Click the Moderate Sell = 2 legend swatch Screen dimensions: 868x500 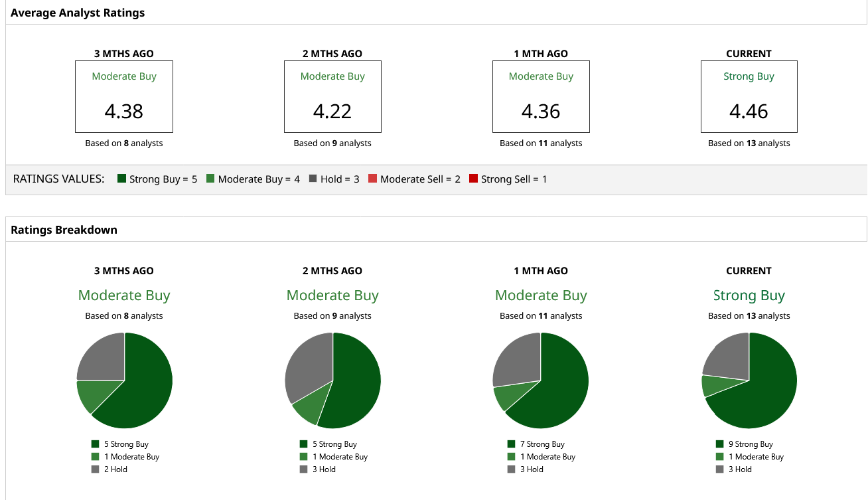pyautogui.click(x=372, y=179)
